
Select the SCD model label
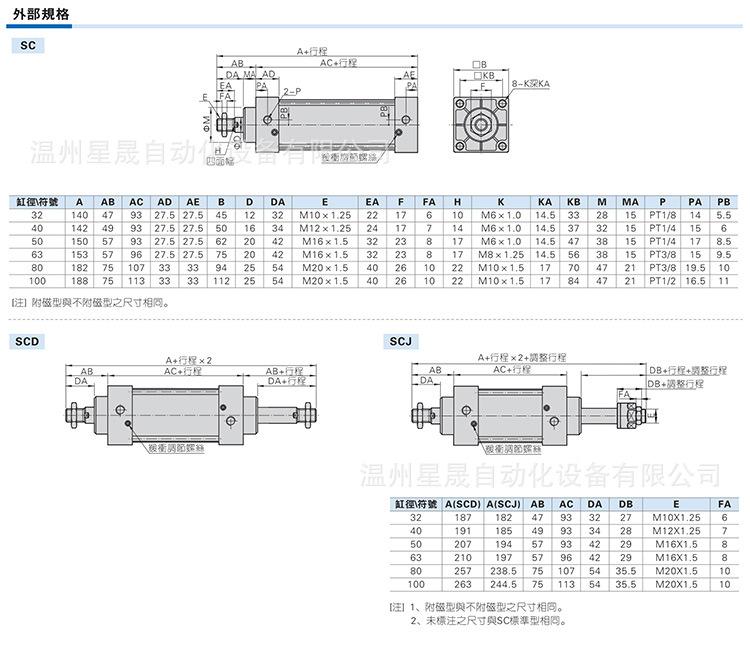click(x=27, y=341)
